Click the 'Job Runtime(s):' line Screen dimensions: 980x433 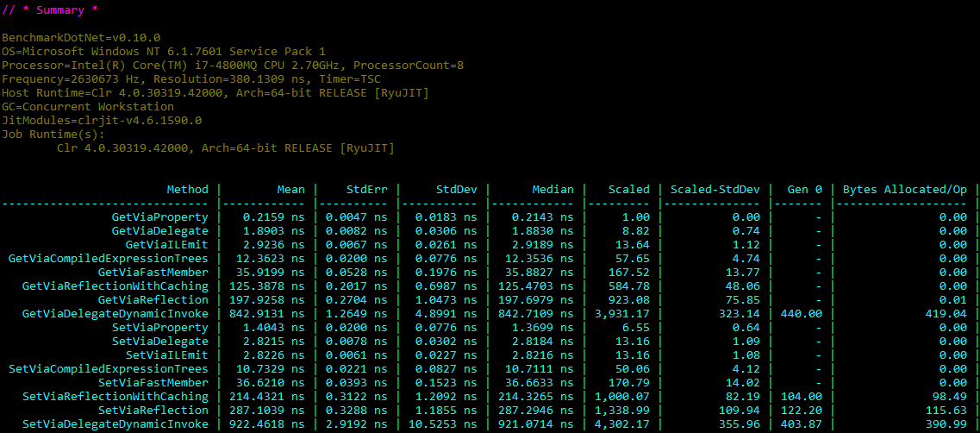pyautogui.click(x=53, y=134)
